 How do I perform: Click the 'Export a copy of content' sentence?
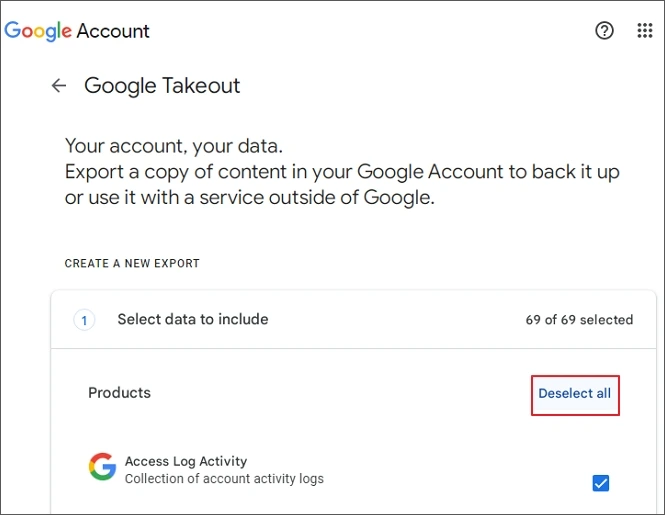coord(342,171)
